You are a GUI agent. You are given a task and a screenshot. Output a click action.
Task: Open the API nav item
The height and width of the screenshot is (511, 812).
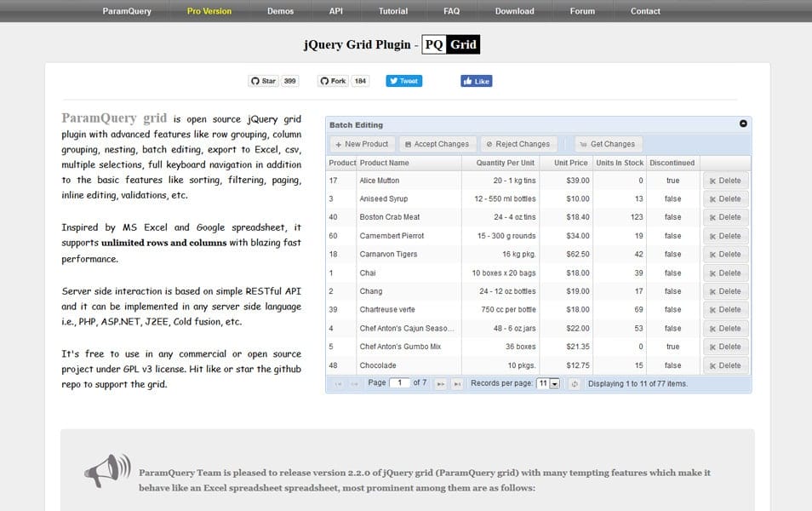[x=335, y=11]
